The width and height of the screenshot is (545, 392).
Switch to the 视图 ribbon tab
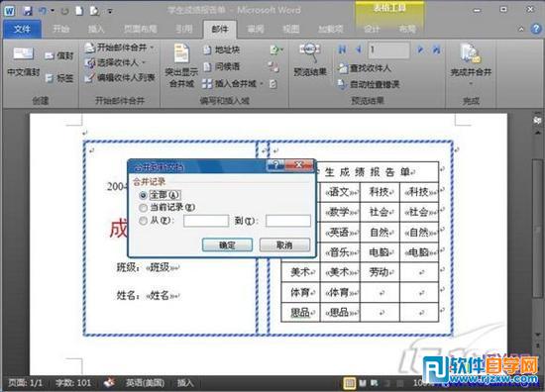(291, 29)
